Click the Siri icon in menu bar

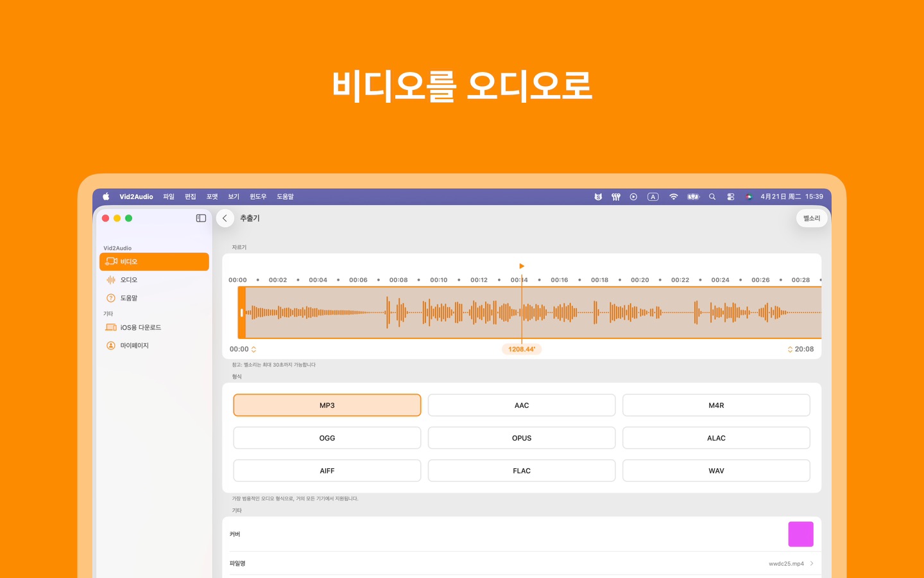pyautogui.click(x=749, y=197)
